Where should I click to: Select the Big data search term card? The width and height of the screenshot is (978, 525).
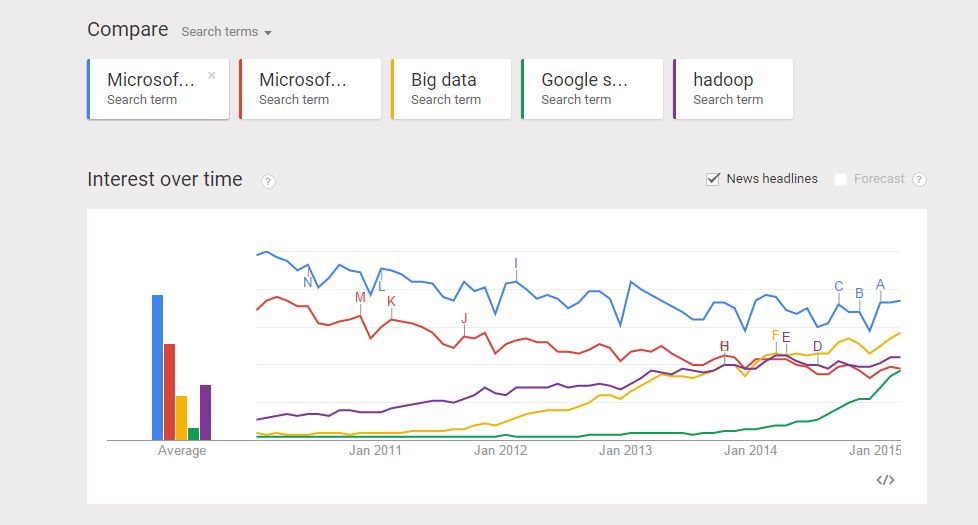coord(451,89)
